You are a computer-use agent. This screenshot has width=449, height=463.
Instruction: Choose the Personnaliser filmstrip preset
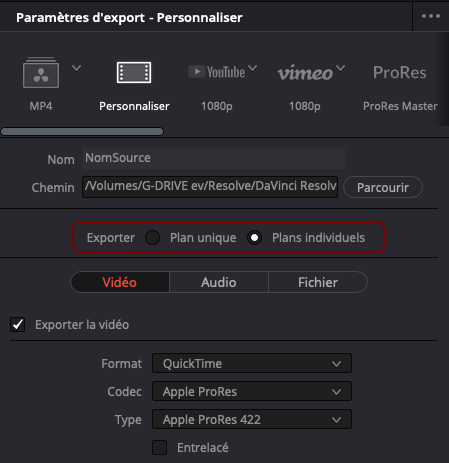click(x=134, y=72)
